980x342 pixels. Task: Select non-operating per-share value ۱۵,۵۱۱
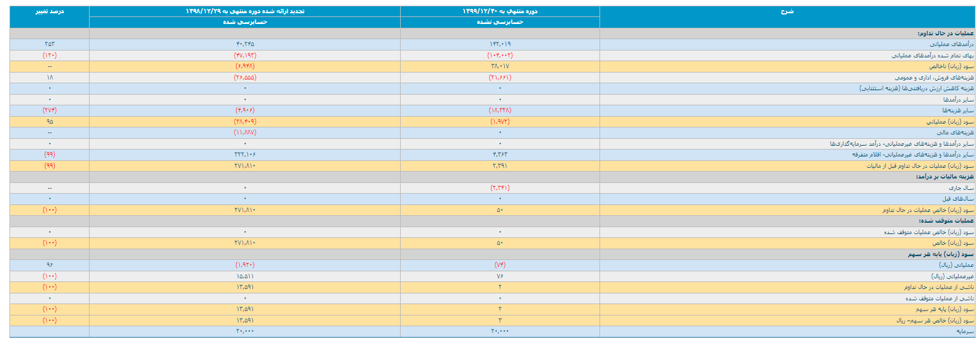click(x=245, y=276)
